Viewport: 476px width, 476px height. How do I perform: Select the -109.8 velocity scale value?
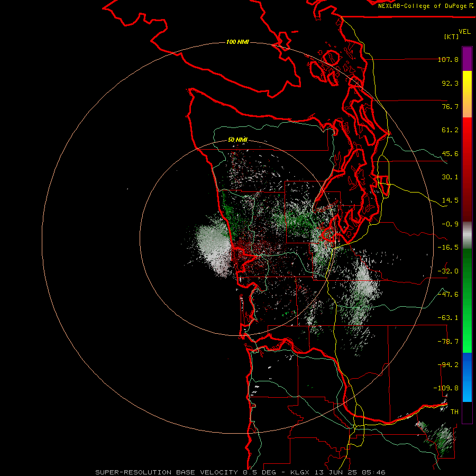[x=446, y=388]
